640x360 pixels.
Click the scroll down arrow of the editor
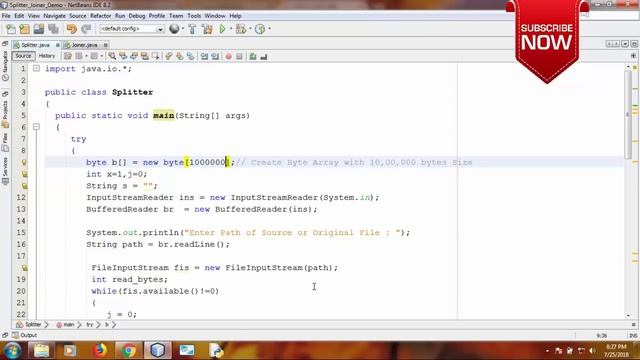(628, 316)
